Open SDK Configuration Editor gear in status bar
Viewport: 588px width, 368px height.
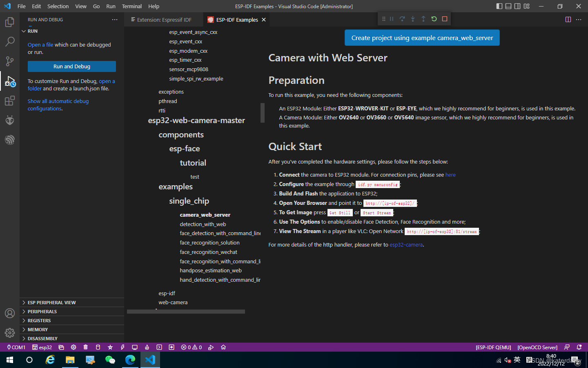point(73,347)
